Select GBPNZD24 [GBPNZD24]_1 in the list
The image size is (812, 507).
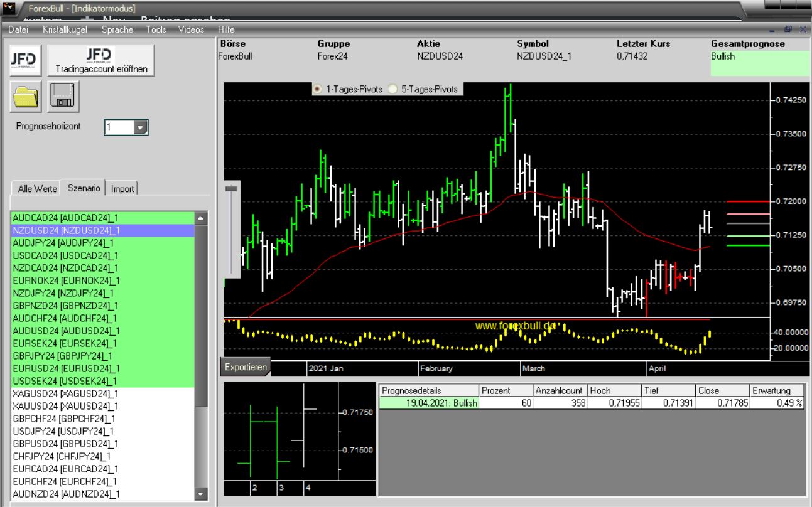(x=103, y=306)
